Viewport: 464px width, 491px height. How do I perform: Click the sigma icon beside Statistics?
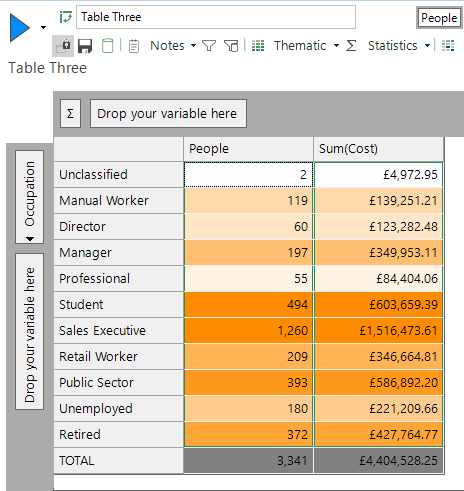[x=351, y=46]
